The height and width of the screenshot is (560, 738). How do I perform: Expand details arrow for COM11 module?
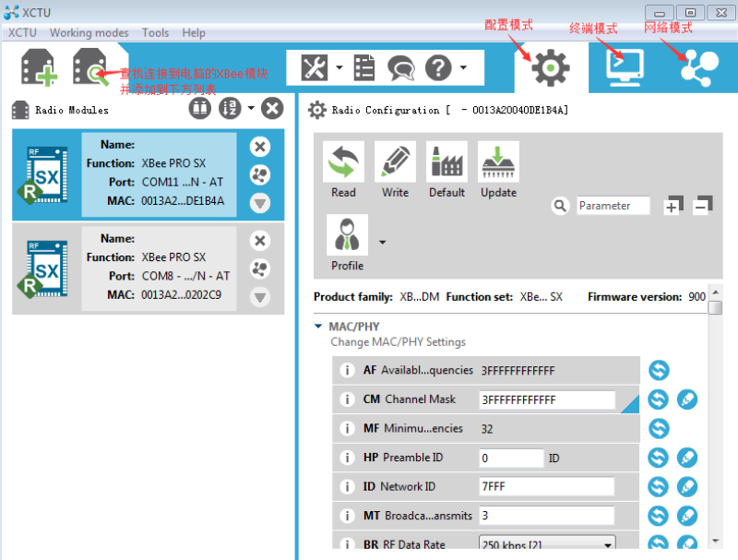[x=260, y=203]
